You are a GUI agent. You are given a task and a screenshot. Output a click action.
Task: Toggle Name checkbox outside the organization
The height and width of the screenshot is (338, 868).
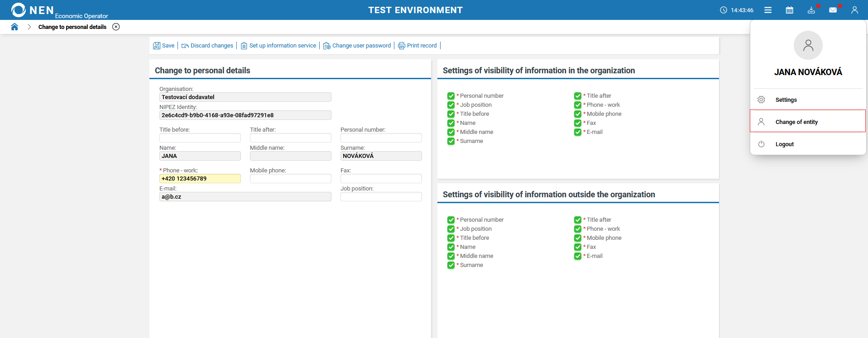451,247
